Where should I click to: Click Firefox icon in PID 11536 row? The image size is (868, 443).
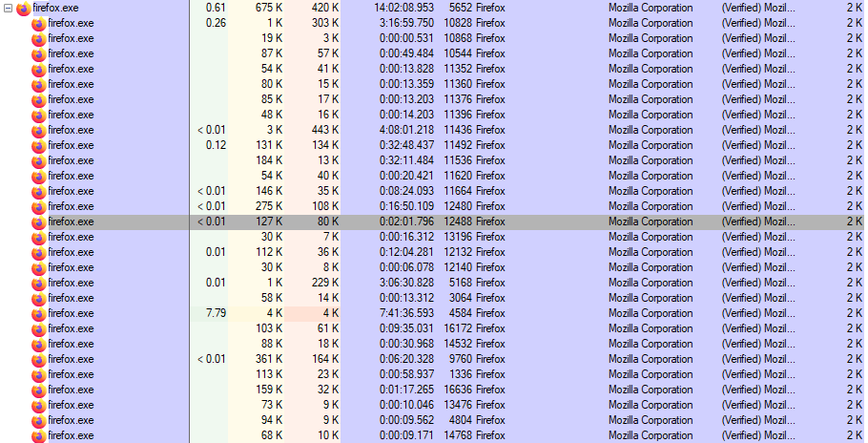pos(39,161)
